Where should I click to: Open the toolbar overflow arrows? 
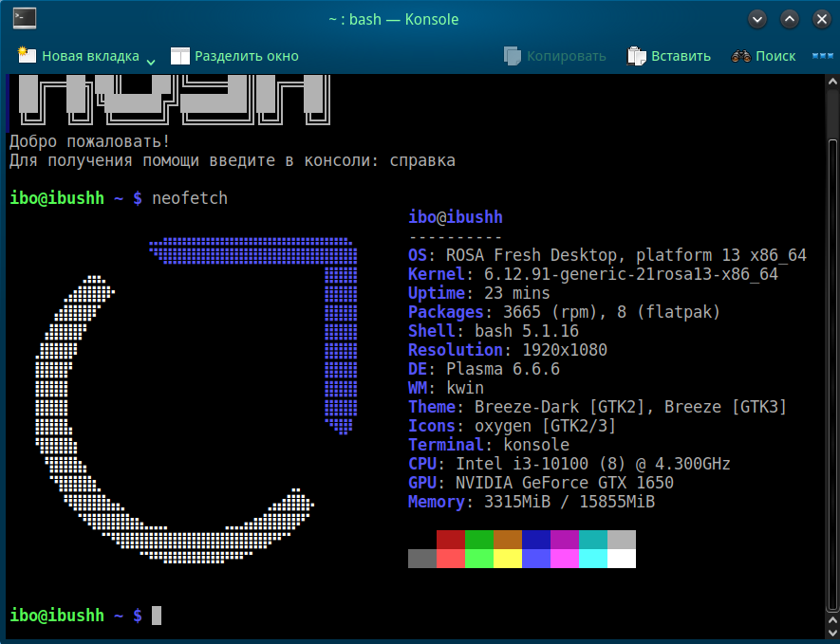pyautogui.click(x=822, y=56)
